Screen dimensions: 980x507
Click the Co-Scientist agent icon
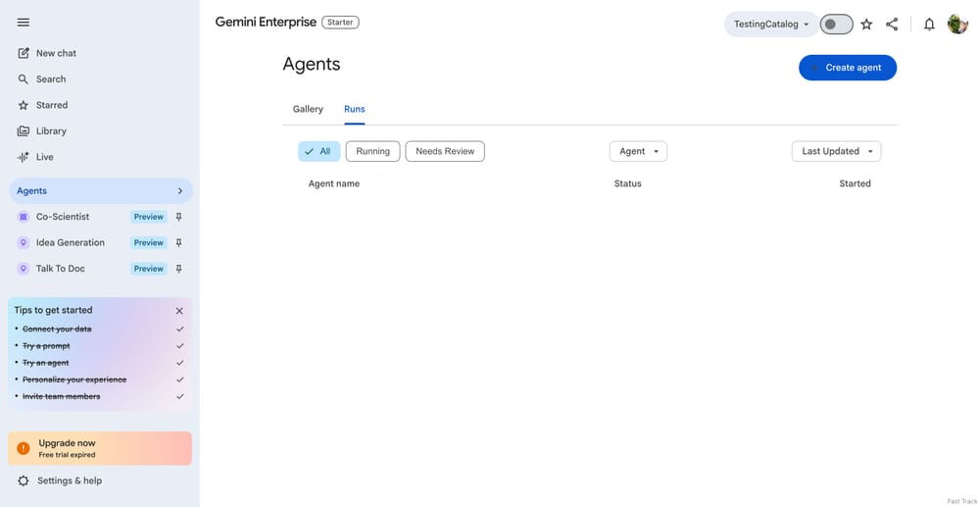[24, 217]
